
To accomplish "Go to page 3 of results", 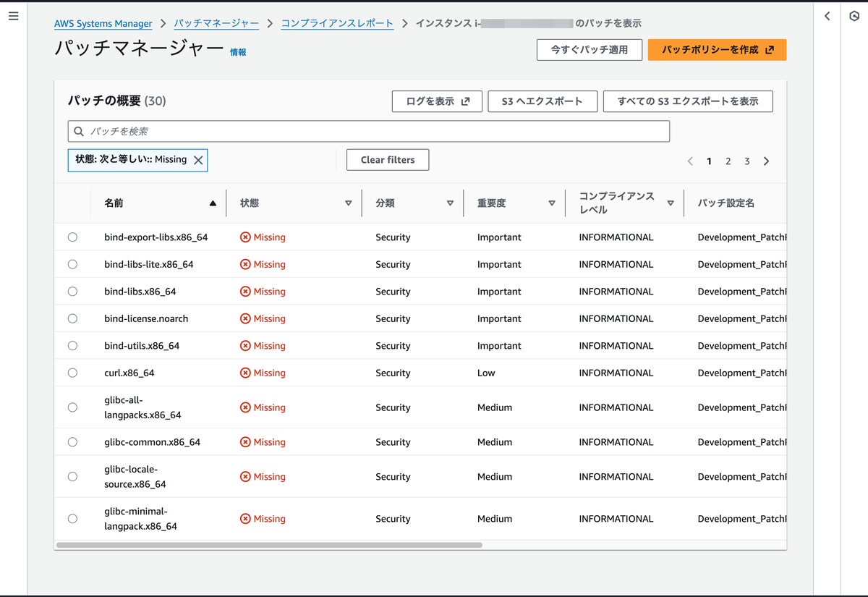I will point(747,161).
